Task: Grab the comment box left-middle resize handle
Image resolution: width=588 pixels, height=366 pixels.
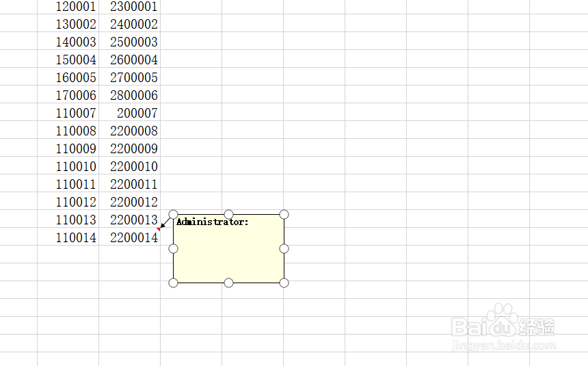Action: 173,248
